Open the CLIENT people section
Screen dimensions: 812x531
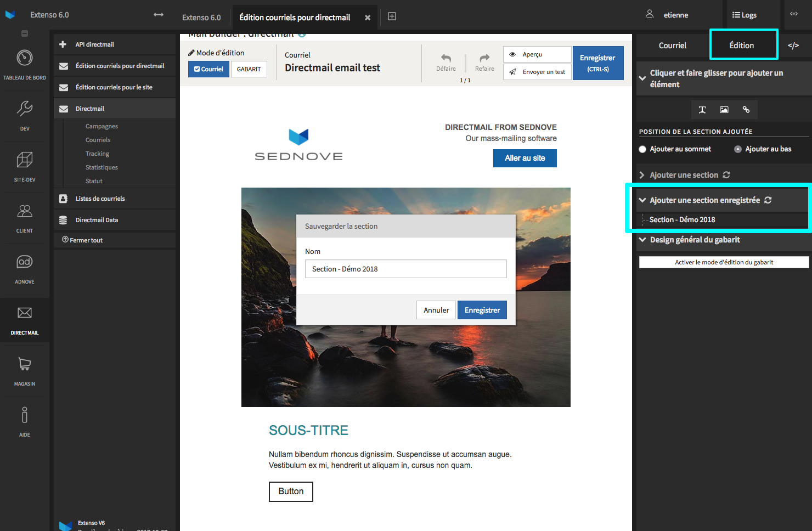(x=25, y=218)
